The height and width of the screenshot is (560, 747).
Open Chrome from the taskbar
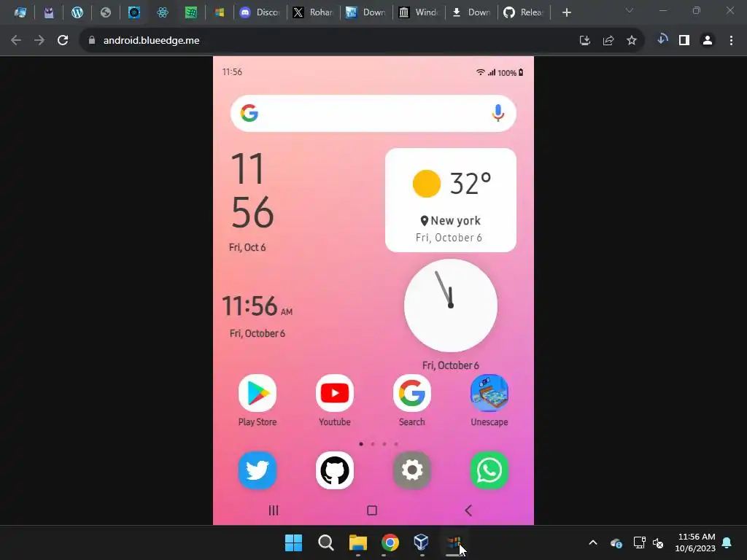click(390, 542)
